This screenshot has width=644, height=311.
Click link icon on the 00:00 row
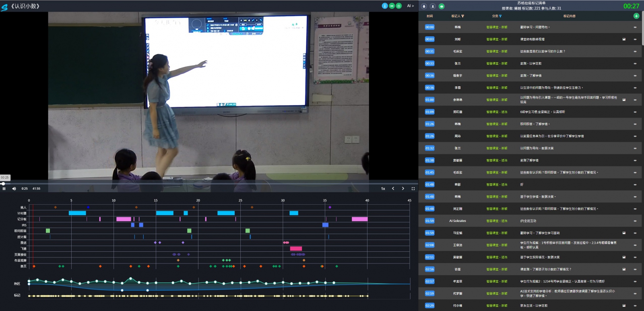click(x=635, y=27)
